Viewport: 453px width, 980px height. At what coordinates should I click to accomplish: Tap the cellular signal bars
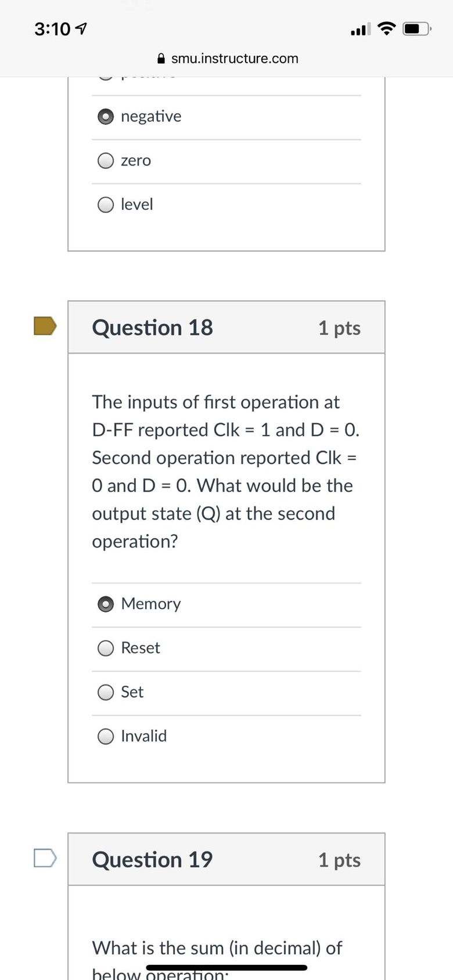360,29
